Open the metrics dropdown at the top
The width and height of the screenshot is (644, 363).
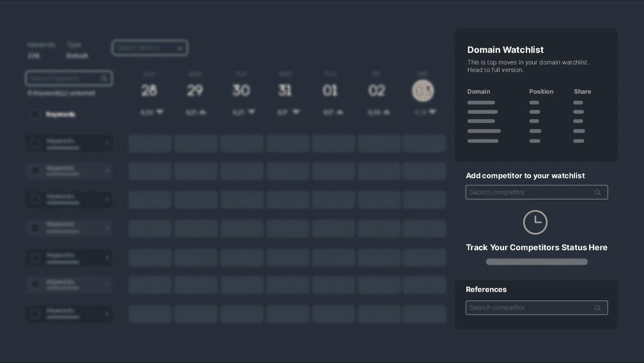point(150,48)
